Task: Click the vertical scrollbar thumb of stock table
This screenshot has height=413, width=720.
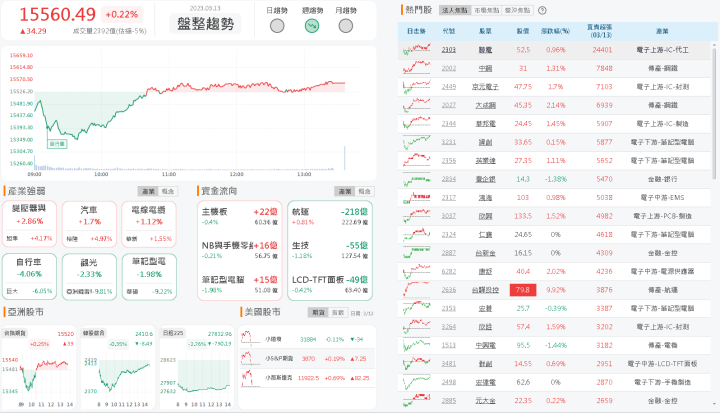Action: point(714,113)
